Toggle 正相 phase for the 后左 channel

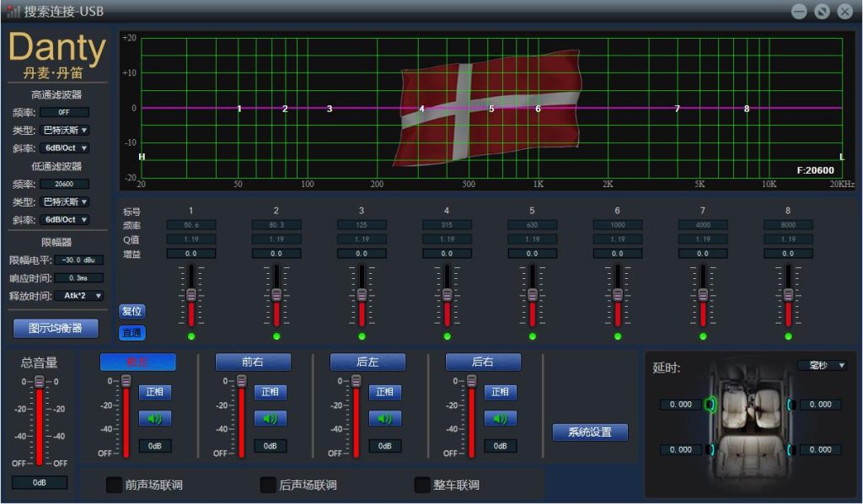384,392
